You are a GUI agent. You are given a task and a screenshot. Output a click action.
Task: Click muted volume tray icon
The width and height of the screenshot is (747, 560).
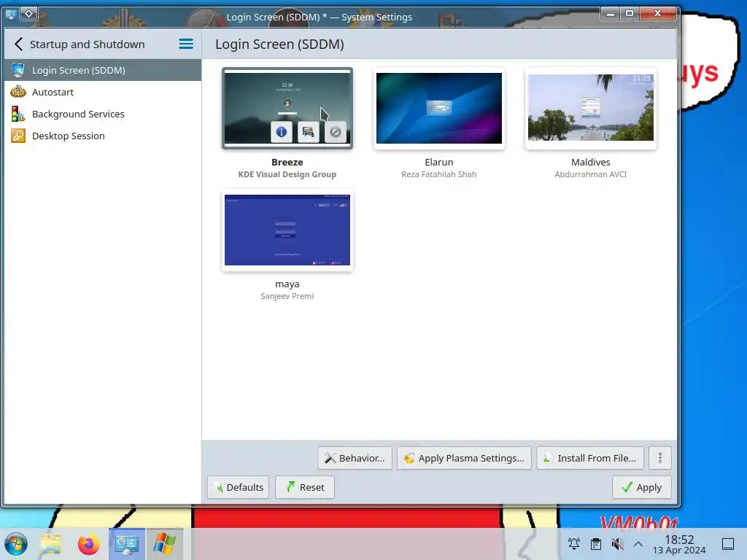617,544
